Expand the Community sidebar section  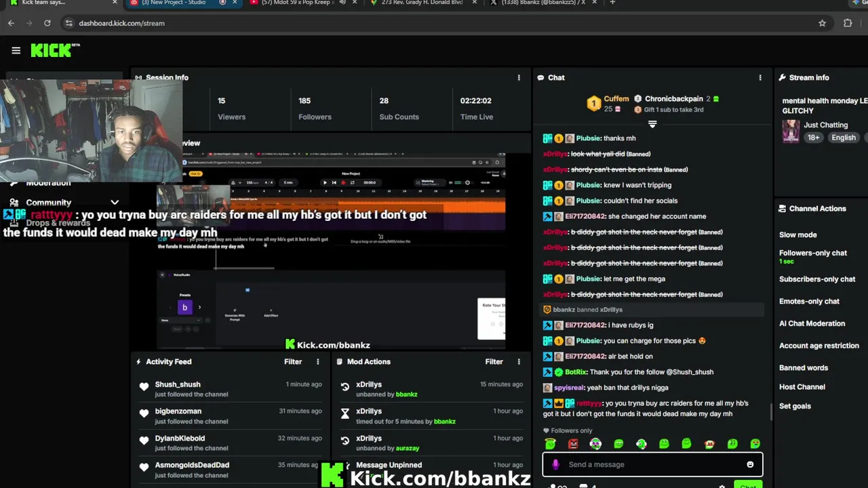pyautogui.click(x=115, y=202)
